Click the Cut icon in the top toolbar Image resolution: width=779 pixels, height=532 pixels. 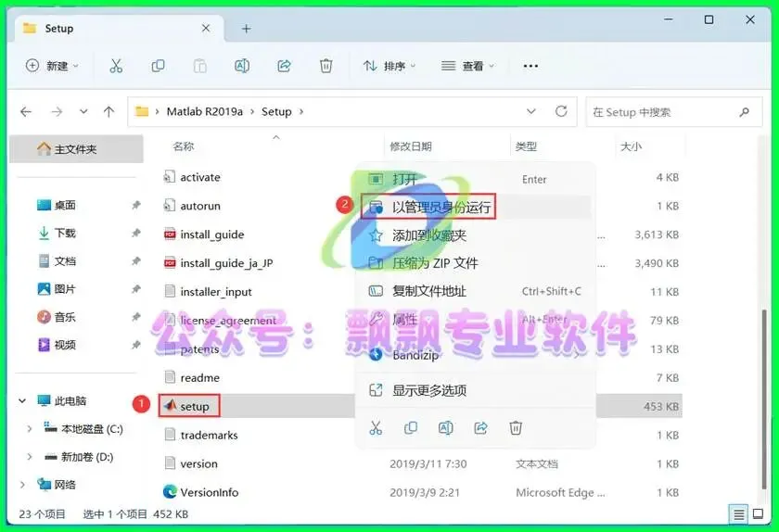pos(116,66)
